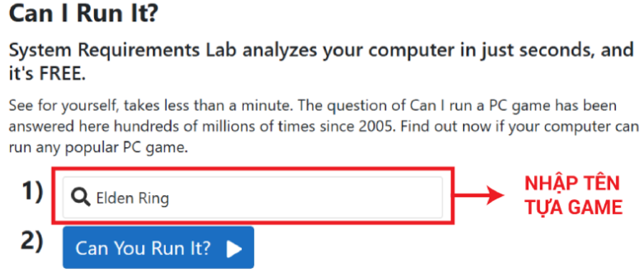Click the step "2)" number label

pos(32,241)
